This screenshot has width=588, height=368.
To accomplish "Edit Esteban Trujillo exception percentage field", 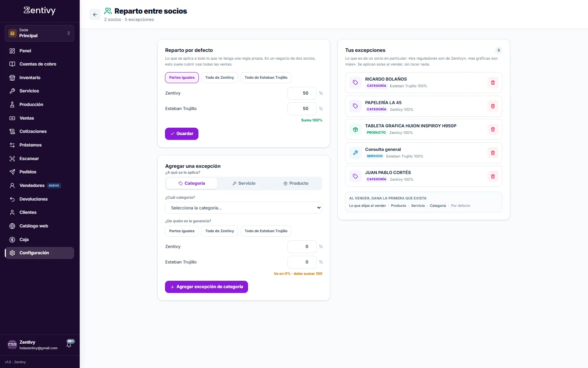I will (302, 262).
